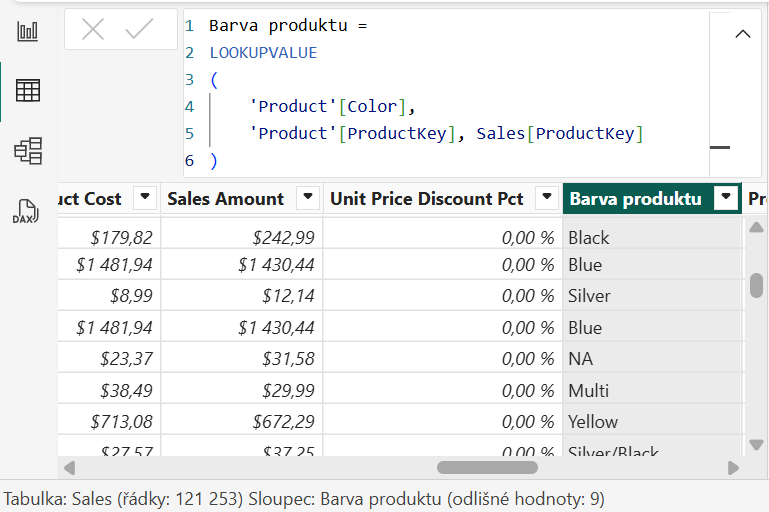
Task: Open the Sales Amount column filter dropdown
Action: coord(308,198)
